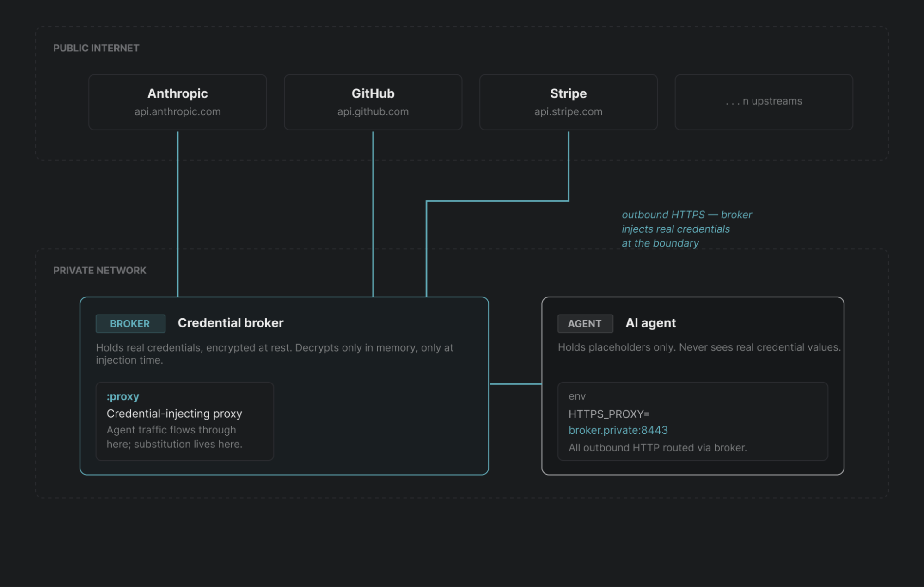
Task: Click the api.anthropic.com hostname
Action: coord(177,111)
